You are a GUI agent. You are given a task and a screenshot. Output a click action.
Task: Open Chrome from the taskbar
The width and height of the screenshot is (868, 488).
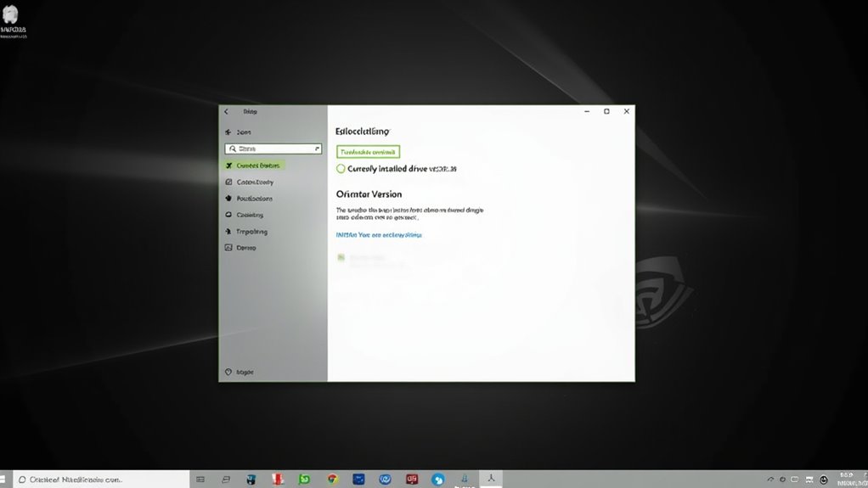click(332, 480)
